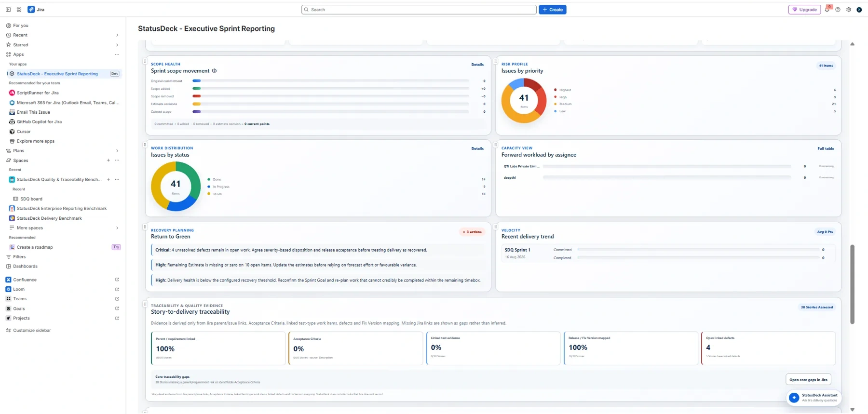This screenshot has width=868, height=414.
Task: Open more options next to Apps
Action: coord(117,54)
